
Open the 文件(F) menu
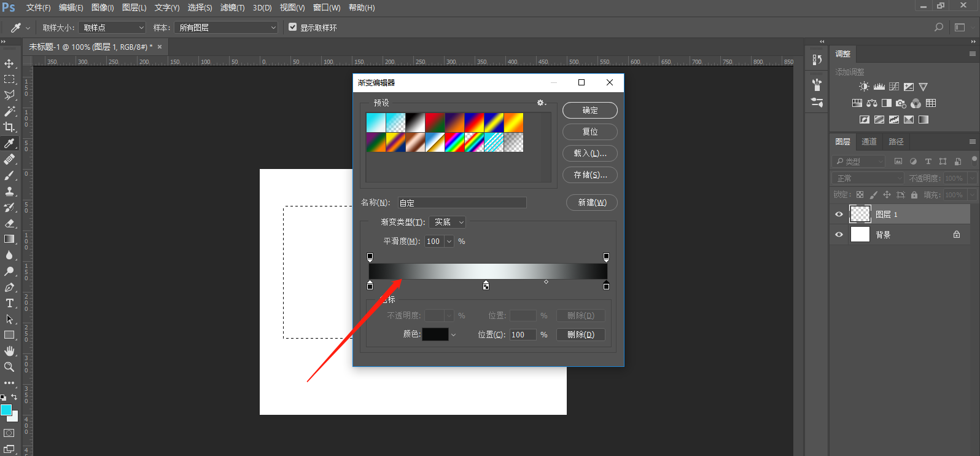coord(38,7)
